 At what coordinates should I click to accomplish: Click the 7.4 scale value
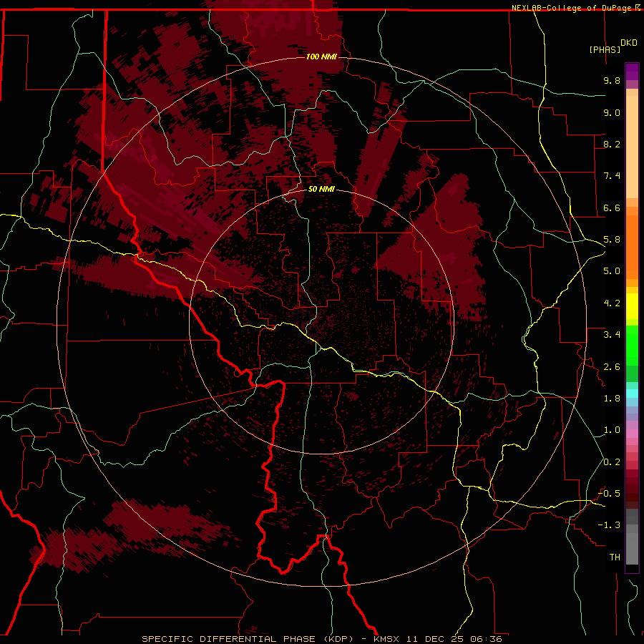pyautogui.click(x=612, y=176)
